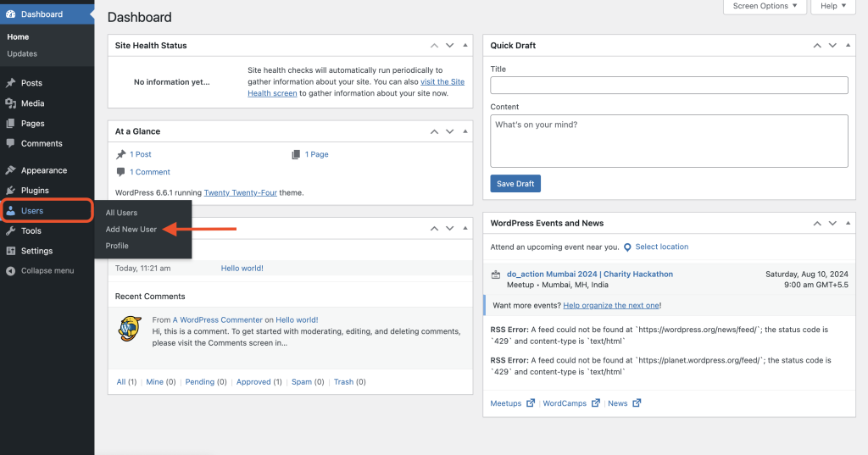The image size is (868, 455).
Task: Collapse WordPress Events and News panel
Action: tap(848, 223)
